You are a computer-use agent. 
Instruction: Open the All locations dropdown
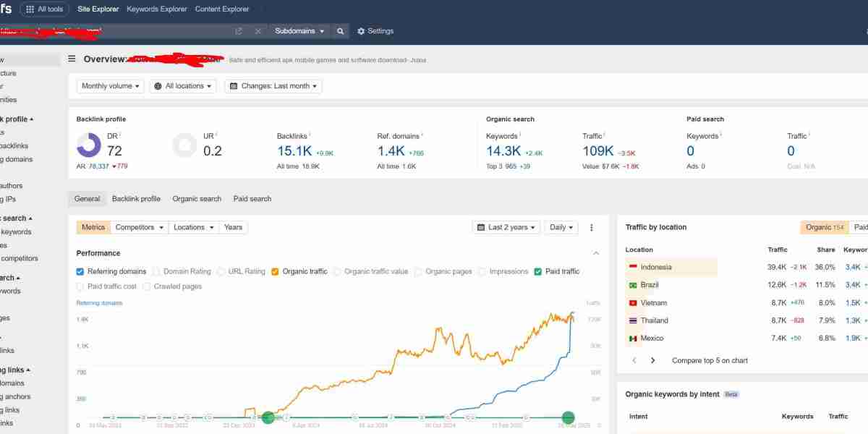[x=183, y=86]
